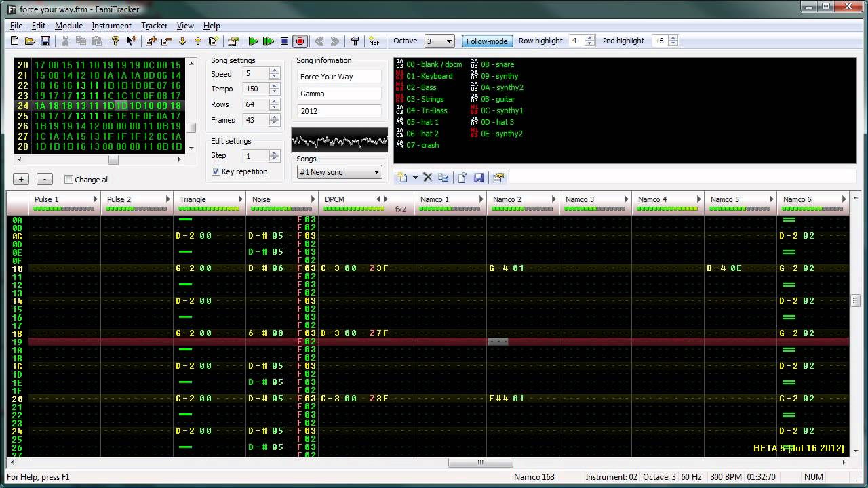Select instrument 02 - Bass

coord(416,87)
